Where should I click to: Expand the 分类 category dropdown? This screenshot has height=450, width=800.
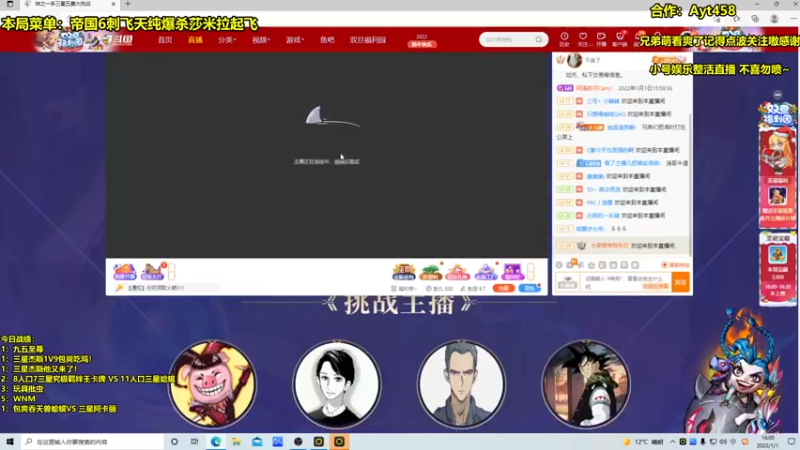(227, 40)
